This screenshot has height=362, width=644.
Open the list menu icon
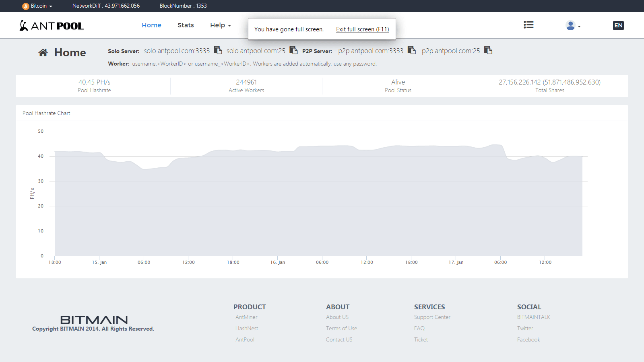(x=528, y=25)
